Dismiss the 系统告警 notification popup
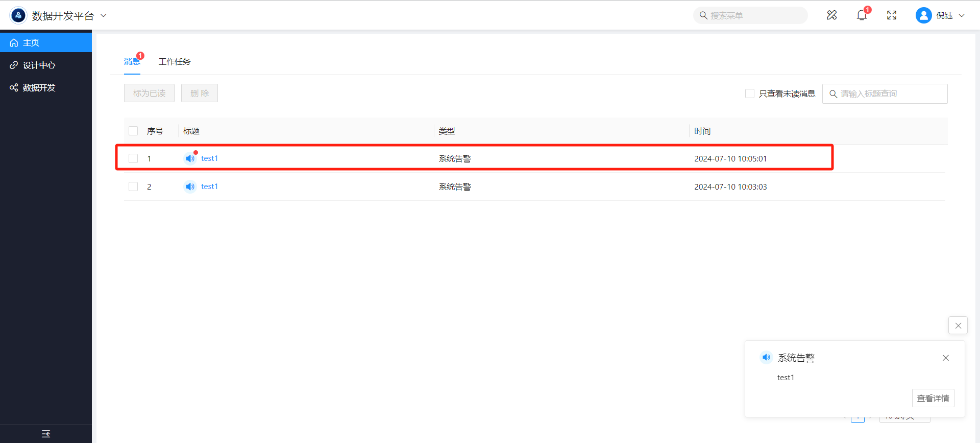The image size is (980, 443). pos(945,358)
